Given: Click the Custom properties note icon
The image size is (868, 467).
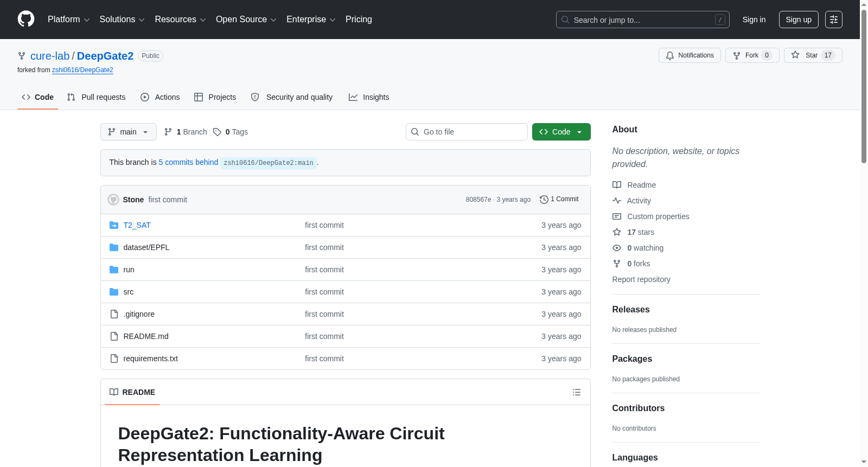Looking at the screenshot, I should (617, 216).
